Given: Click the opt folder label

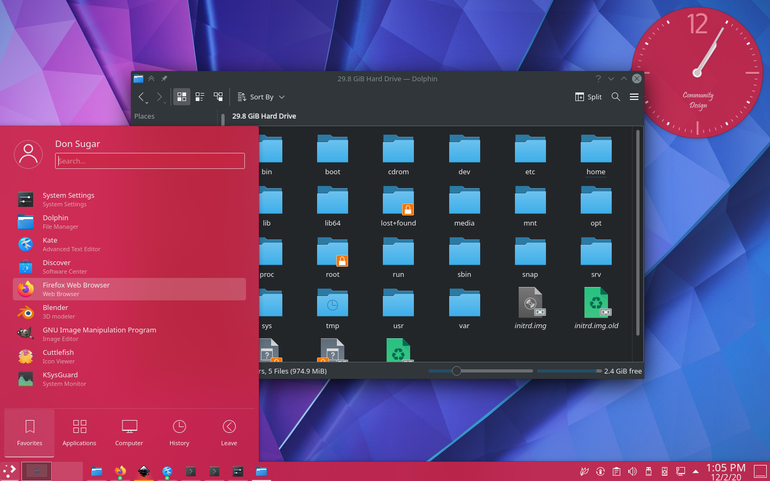Looking at the screenshot, I should click(596, 223).
